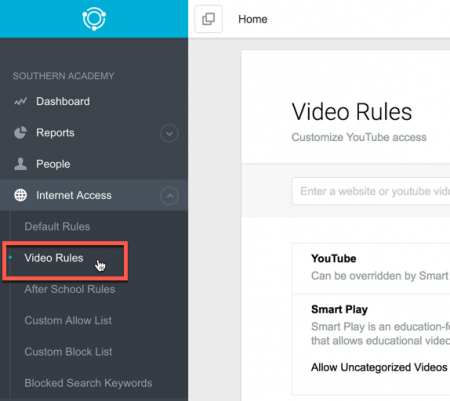Image resolution: width=450 pixels, height=401 pixels.
Task: Open Default Rules in the sidebar
Action: [x=57, y=227]
